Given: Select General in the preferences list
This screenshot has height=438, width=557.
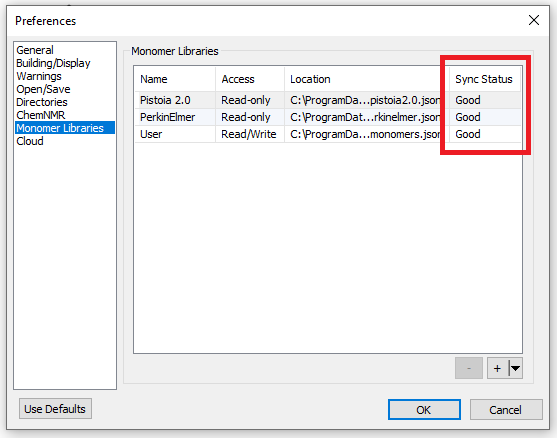Looking at the screenshot, I should click(x=35, y=50).
